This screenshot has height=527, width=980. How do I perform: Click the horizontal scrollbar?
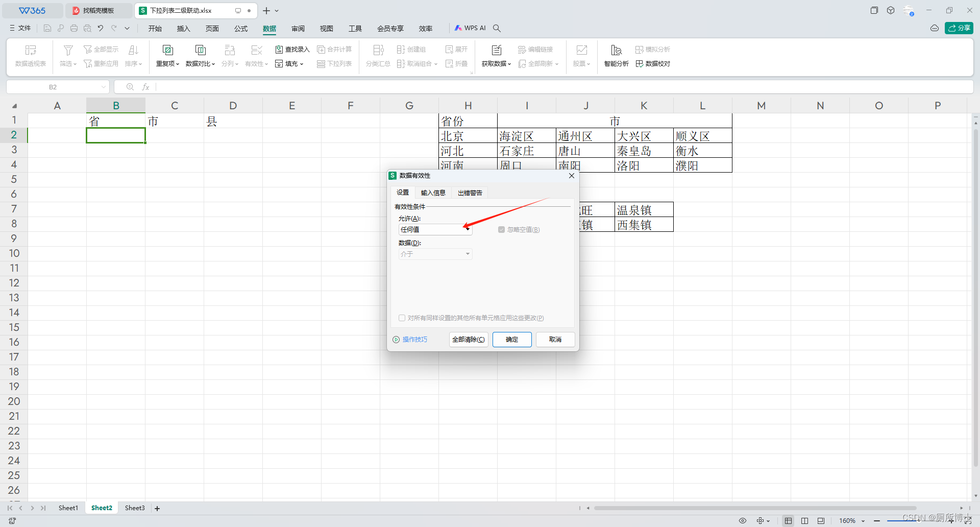pos(755,508)
